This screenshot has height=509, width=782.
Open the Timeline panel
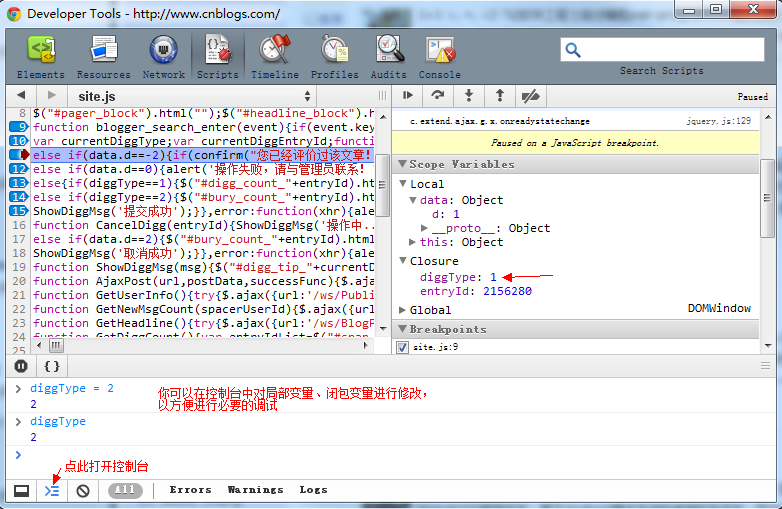click(x=274, y=57)
